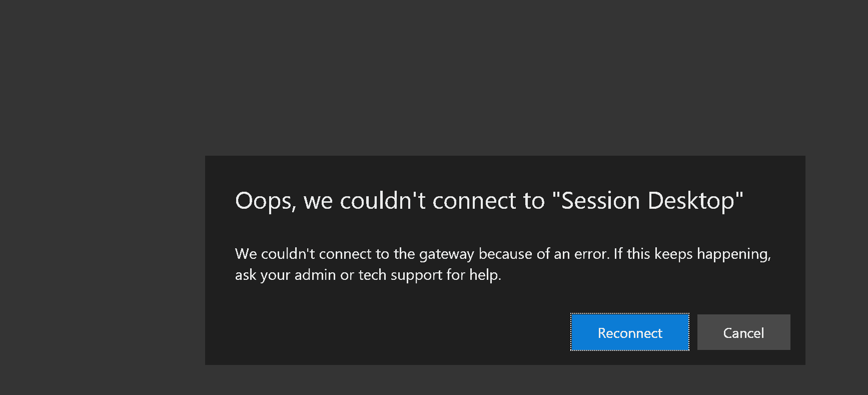Dismiss the error using the Cancel button
This screenshot has width=868, height=395.
click(743, 332)
